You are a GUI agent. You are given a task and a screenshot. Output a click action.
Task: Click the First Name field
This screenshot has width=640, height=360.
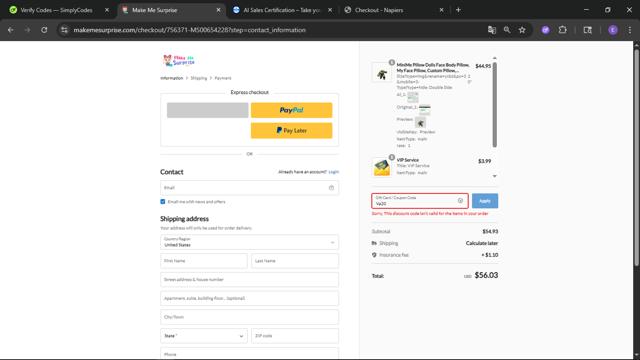click(204, 261)
